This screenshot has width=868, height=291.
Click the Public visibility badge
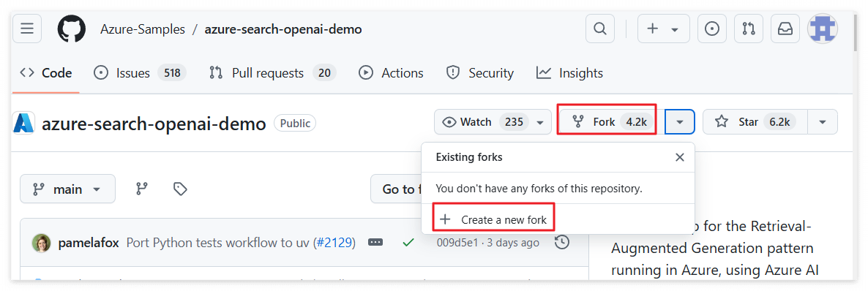click(295, 123)
